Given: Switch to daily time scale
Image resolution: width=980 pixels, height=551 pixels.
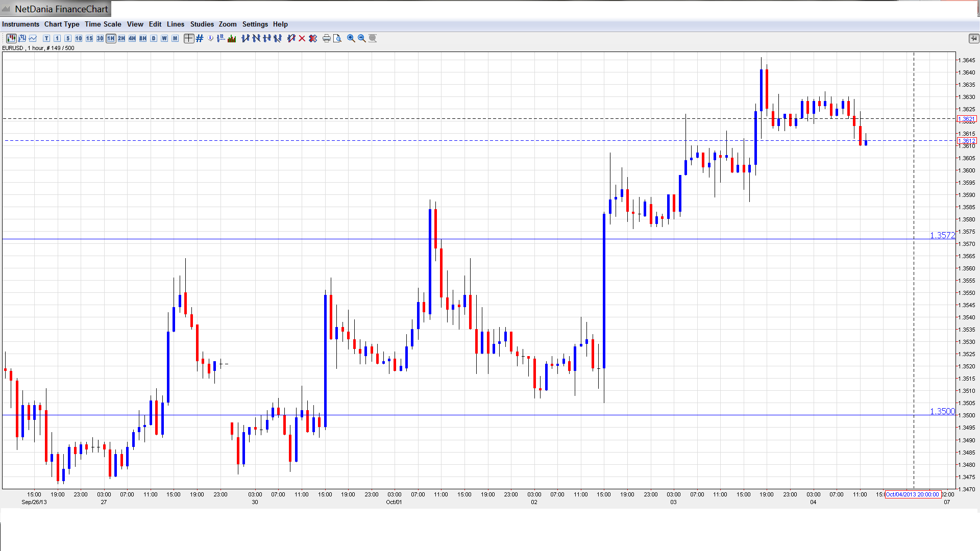Looking at the screenshot, I should click(154, 38).
